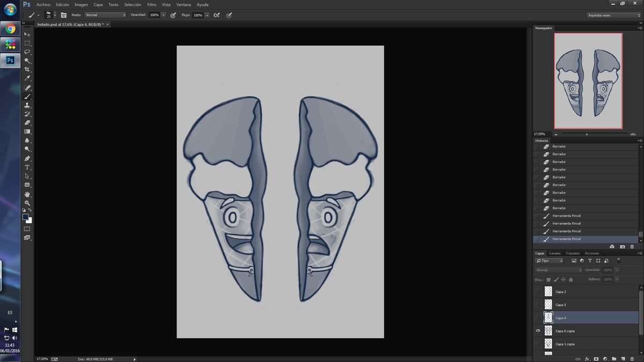Select the Clone Stamp tool
Screen dimensions: 644x362
[x=27, y=105]
